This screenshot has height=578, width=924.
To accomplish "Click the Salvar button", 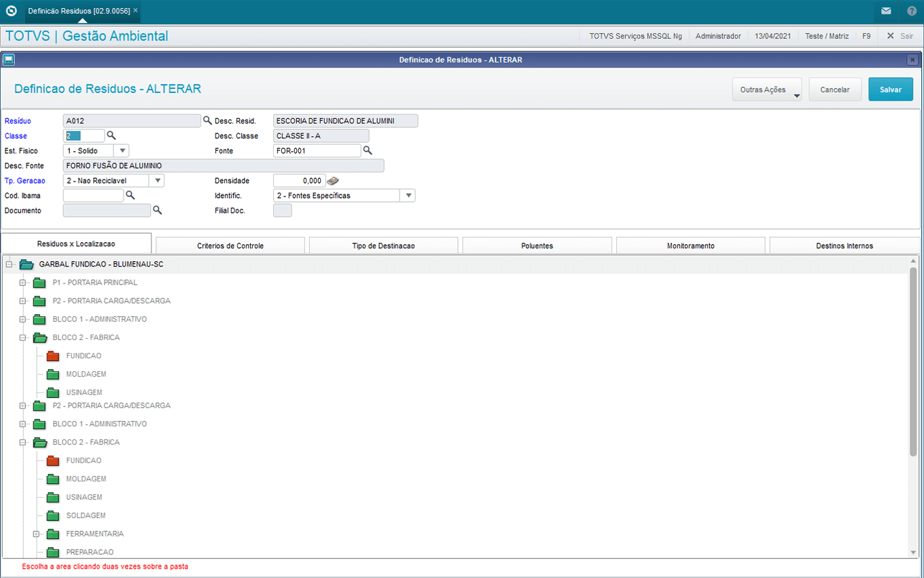I will point(890,90).
